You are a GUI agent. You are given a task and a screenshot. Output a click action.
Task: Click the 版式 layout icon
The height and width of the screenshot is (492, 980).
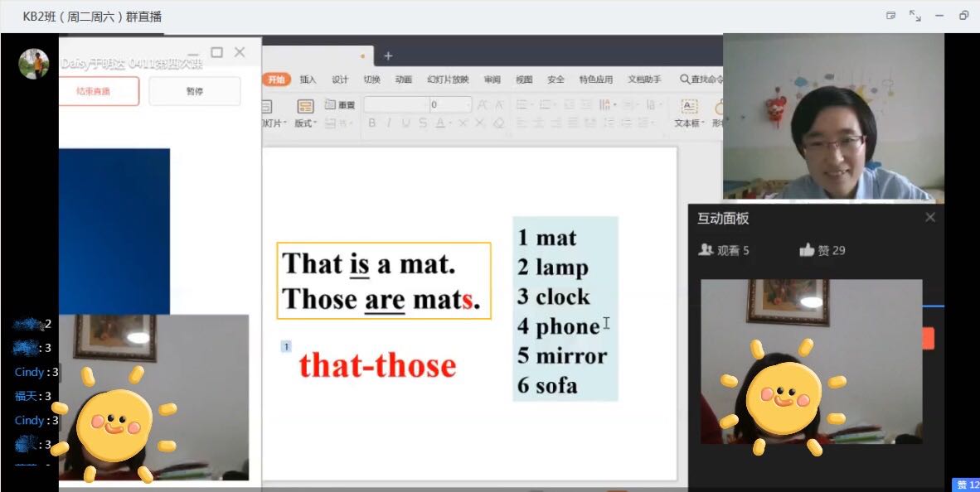[305, 106]
